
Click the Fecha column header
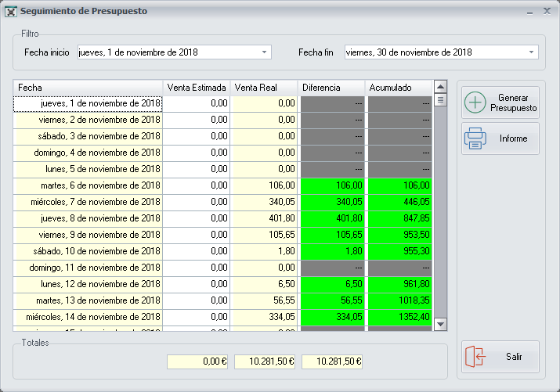tap(88, 87)
